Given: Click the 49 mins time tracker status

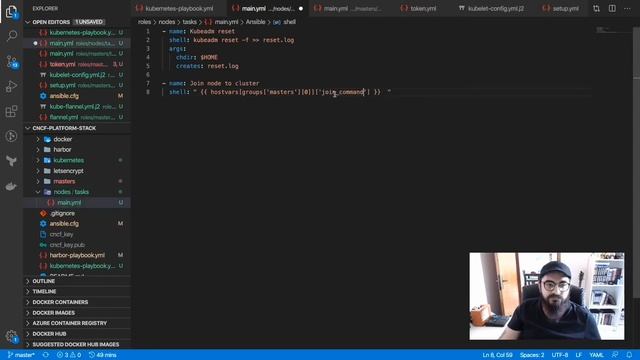Looking at the screenshot, I should [x=103, y=355].
